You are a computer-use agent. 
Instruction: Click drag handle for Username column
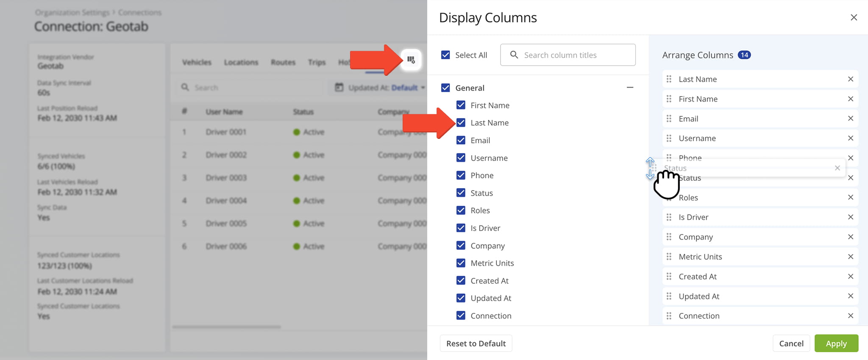point(669,138)
